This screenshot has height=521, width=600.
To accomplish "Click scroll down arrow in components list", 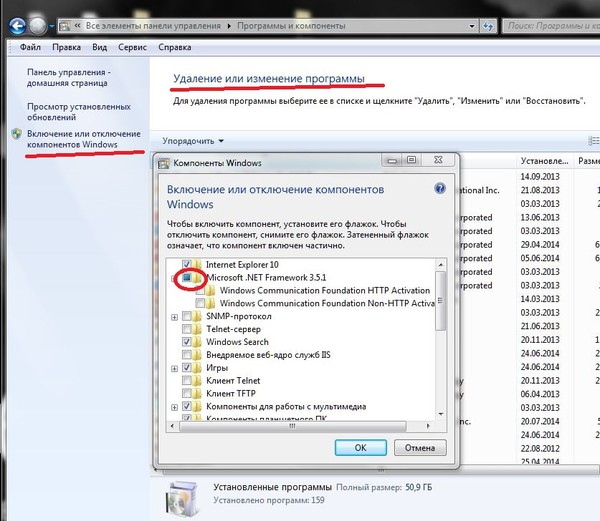I will 440,414.
